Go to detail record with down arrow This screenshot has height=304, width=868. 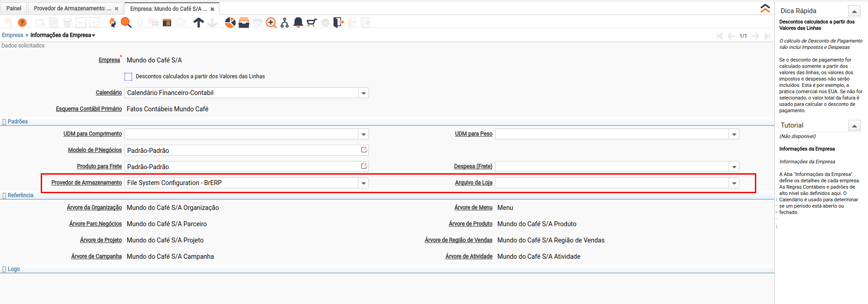pos(212,23)
